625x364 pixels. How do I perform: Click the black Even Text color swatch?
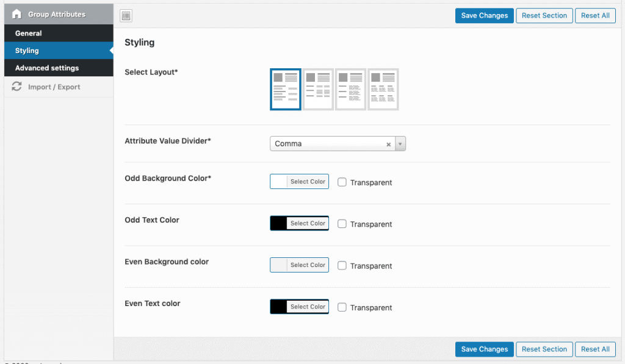point(278,307)
